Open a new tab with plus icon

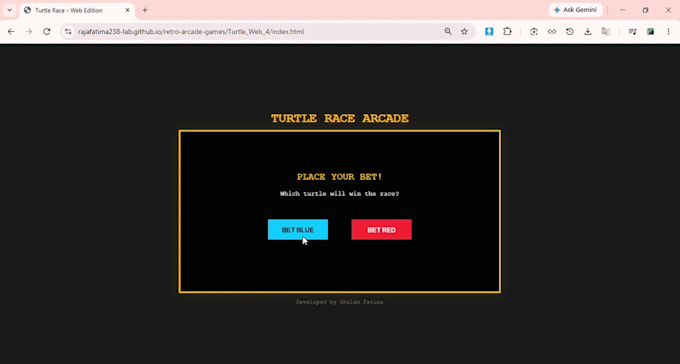coord(145,10)
